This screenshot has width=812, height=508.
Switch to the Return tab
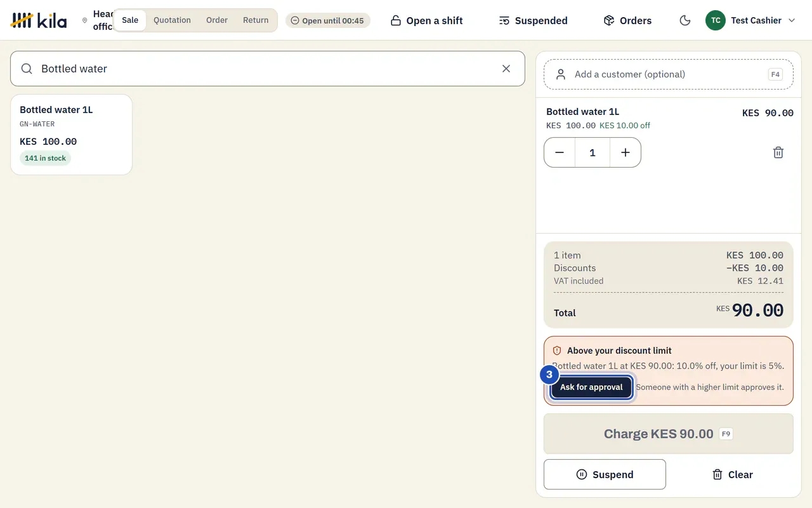point(256,20)
